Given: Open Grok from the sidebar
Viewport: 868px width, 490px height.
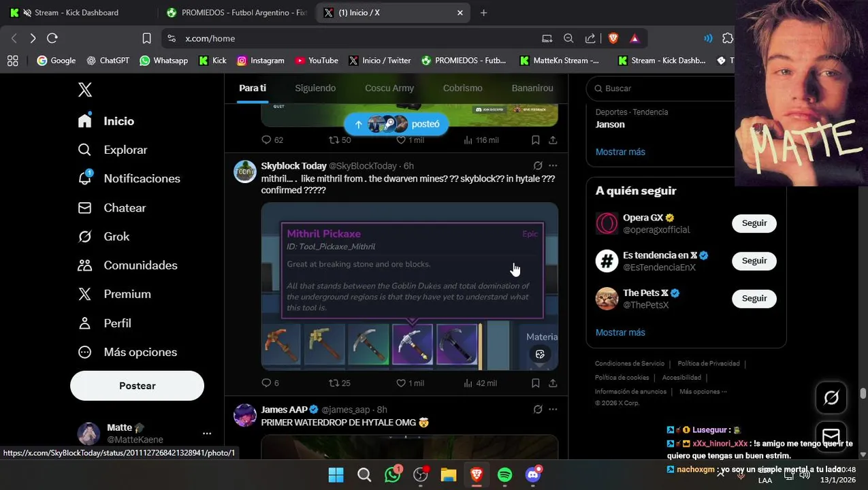Looking at the screenshot, I should 103,236.
